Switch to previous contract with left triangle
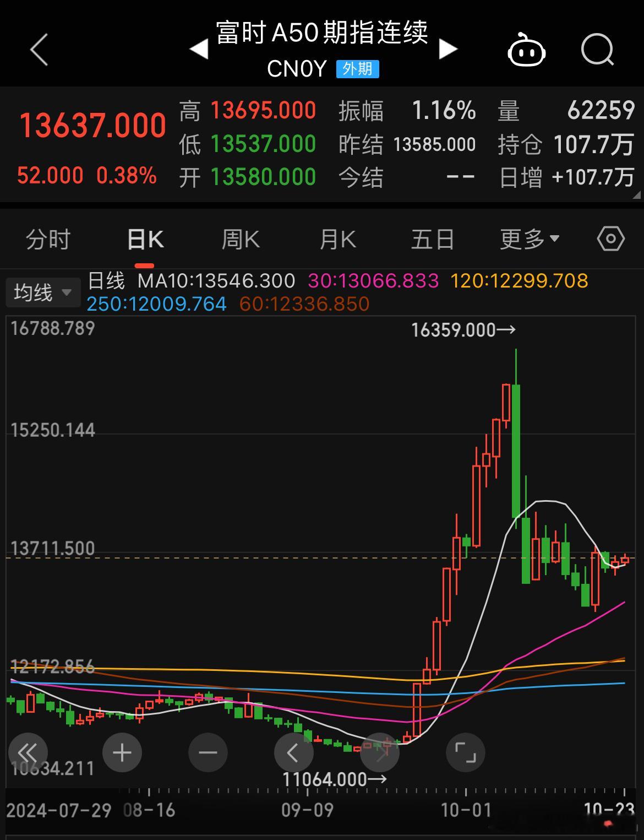The image size is (644, 840). [198, 50]
